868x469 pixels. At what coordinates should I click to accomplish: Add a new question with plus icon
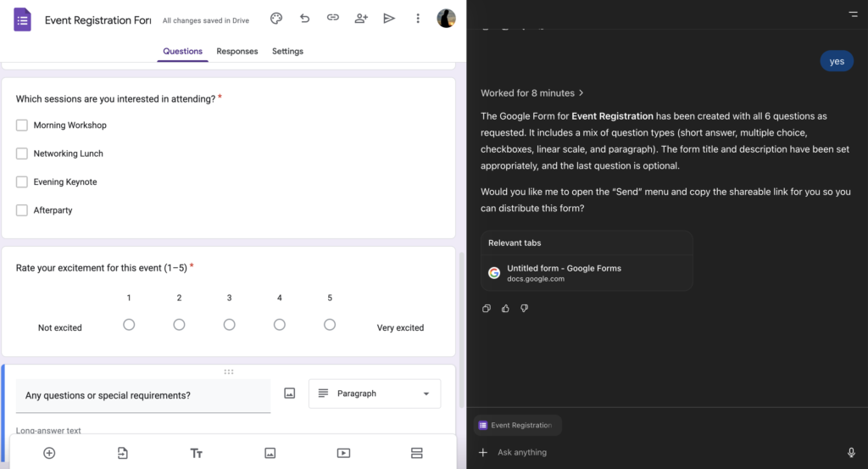[49, 453]
